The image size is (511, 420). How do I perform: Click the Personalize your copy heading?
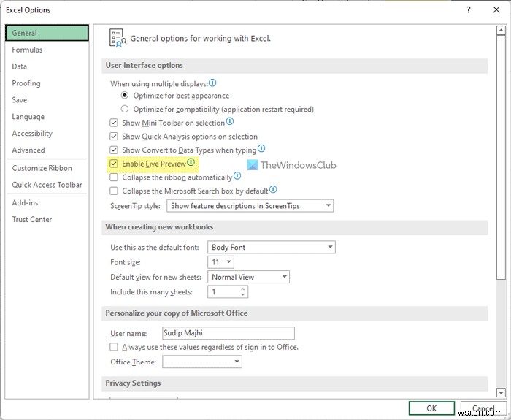pyautogui.click(x=177, y=313)
